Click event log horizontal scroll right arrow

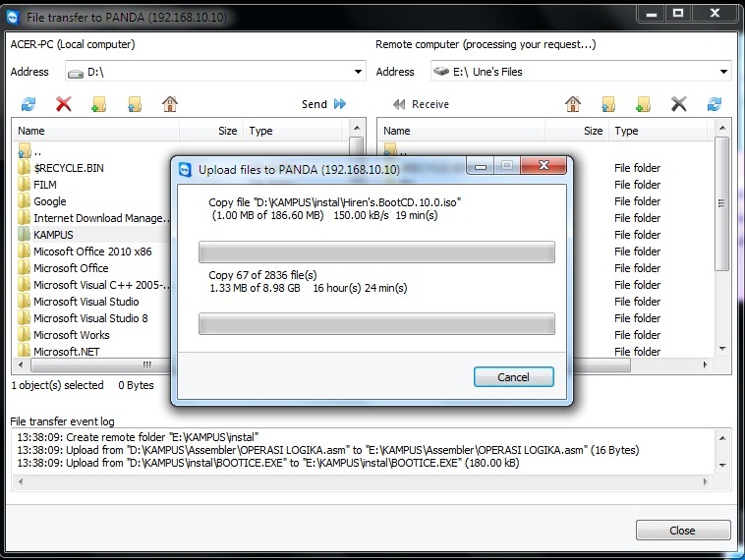click(x=705, y=481)
